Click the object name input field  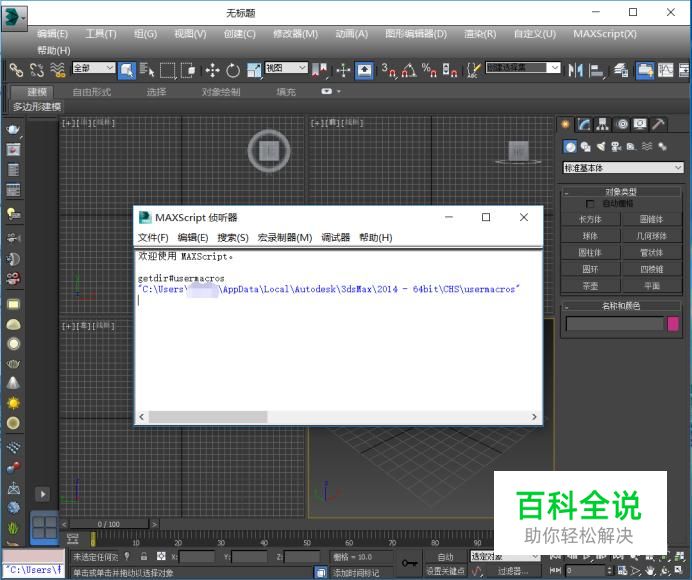(x=615, y=324)
